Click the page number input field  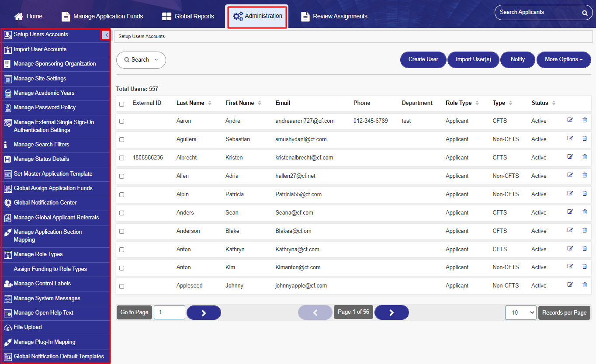pyautogui.click(x=170, y=312)
